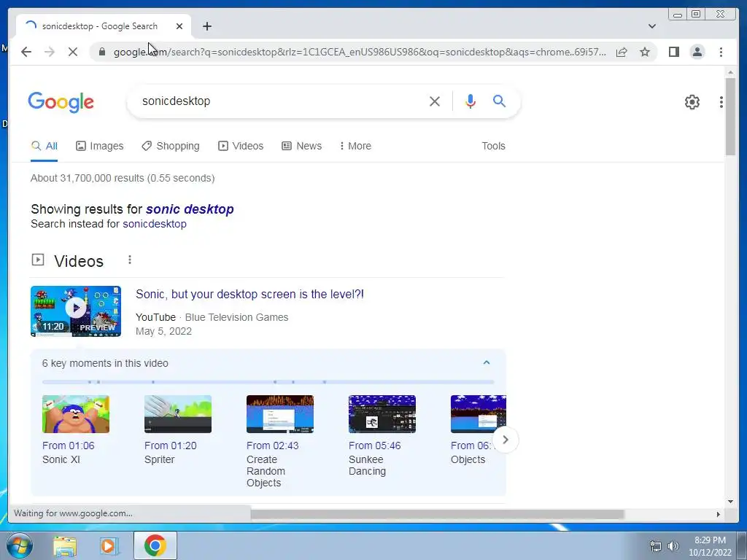Jump to From 02:43 timestamp link

273,446
